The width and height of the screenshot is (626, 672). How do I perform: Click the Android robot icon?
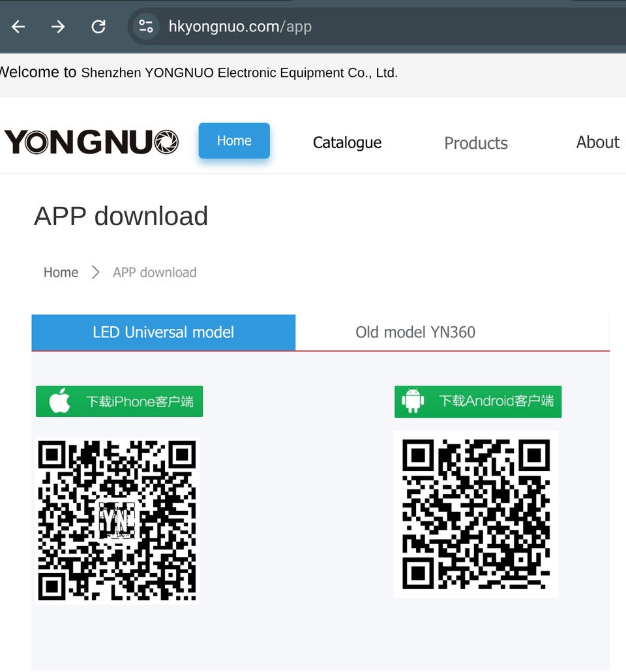click(413, 401)
